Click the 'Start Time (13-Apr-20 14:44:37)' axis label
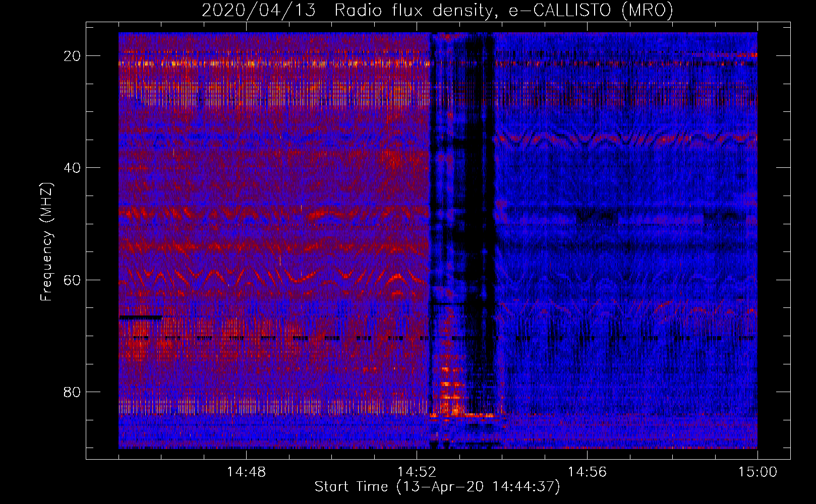Viewport: 816px width, 504px height. (x=437, y=487)
